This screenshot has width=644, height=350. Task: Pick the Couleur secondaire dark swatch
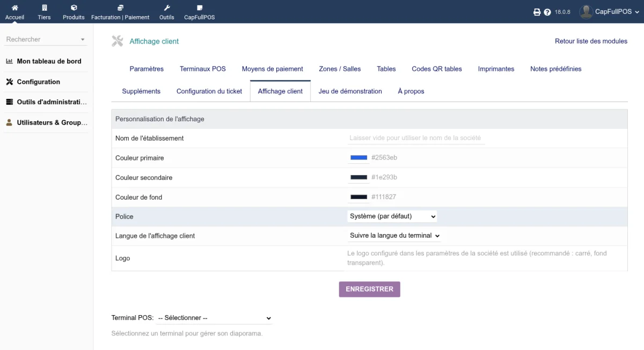click(358, 177)
